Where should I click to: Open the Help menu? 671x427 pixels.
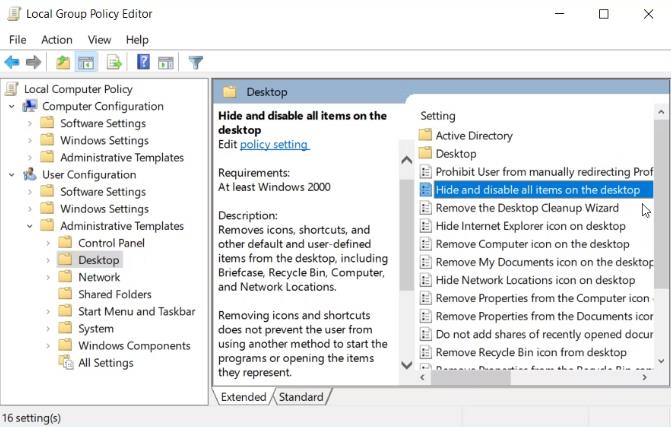[137, 40]
